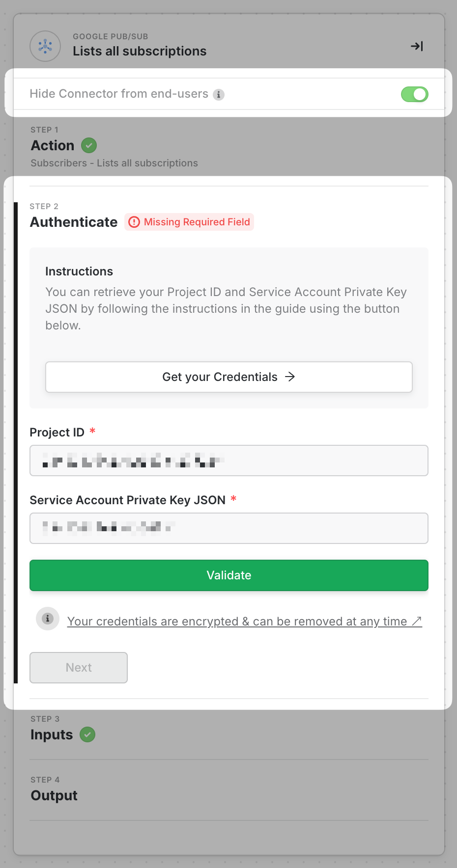Open the credentials are encrypted link
457x868 pixels.
[x=237, y=622]
